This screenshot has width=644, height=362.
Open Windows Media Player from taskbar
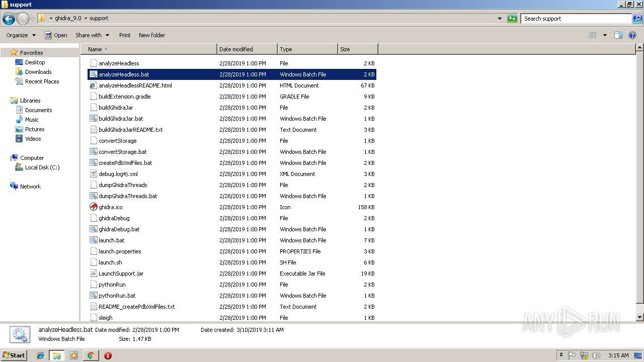(x=74, y=355)
